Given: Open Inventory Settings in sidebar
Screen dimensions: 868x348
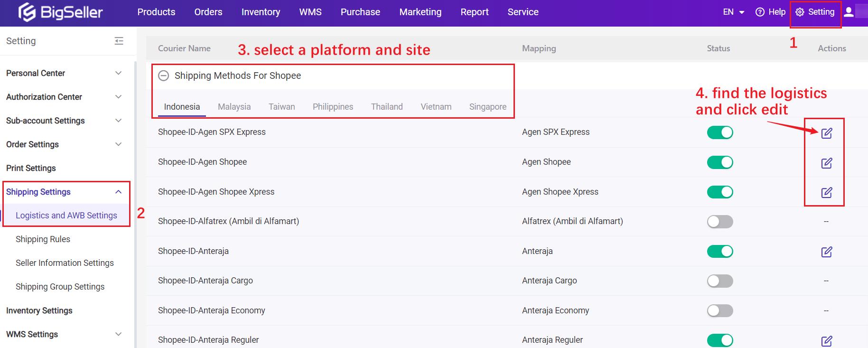Looking at the screenshot, I should pyautogui.click(x=39, y=310).
